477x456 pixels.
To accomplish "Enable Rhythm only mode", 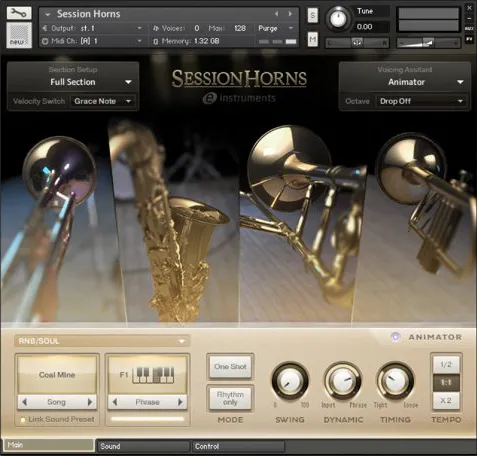I will [x=230, y=398].
